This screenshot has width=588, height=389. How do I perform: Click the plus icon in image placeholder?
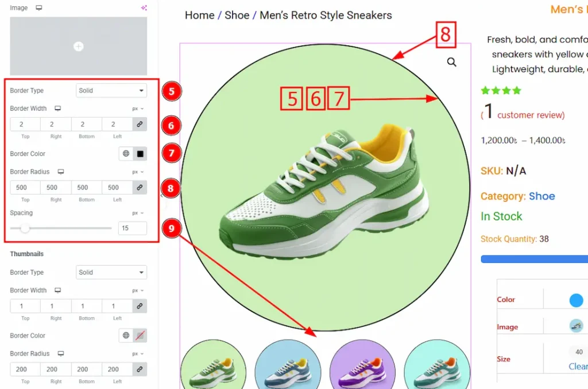click(79, 46)
